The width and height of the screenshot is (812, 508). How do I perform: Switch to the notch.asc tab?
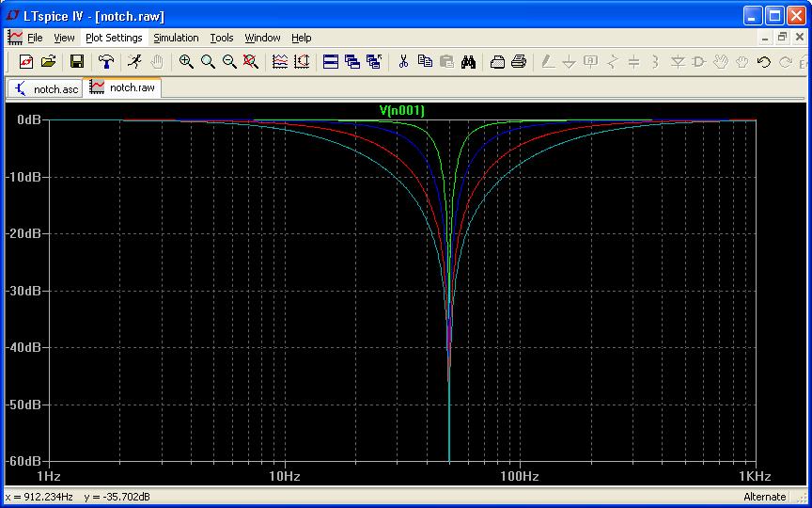[x=45, y=88]
